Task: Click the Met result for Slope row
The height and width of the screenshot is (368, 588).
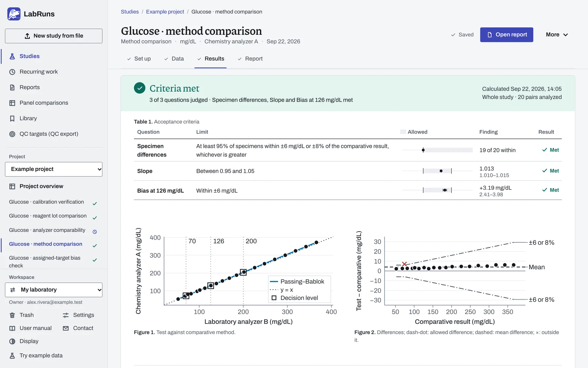Action: tap(550, 171)
